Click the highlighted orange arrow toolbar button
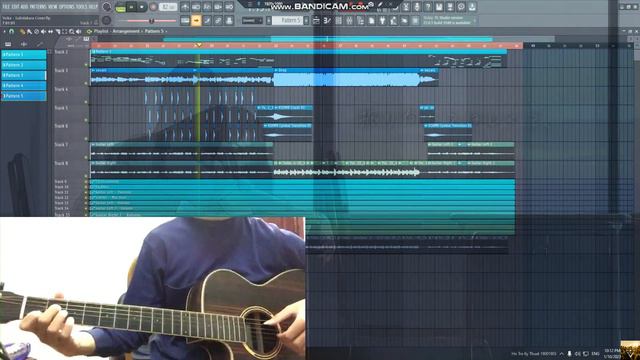 pos(196,20)
